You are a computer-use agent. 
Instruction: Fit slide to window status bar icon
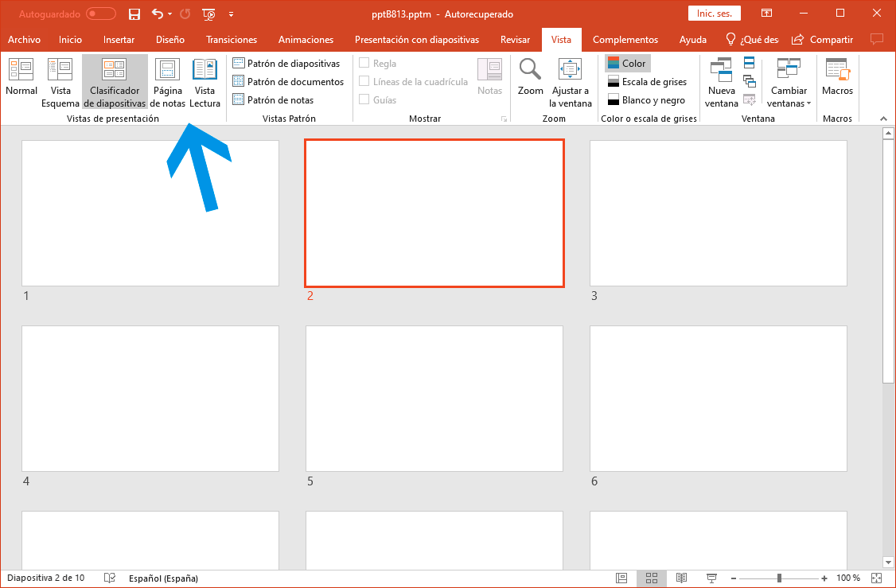876,578
